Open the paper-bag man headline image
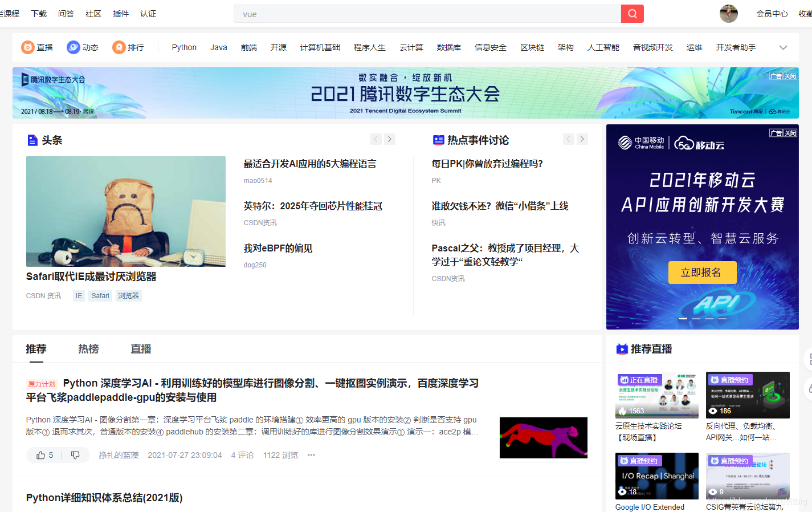Image resolution: width=812 pixels, height=512 pixels. [126, 212]
